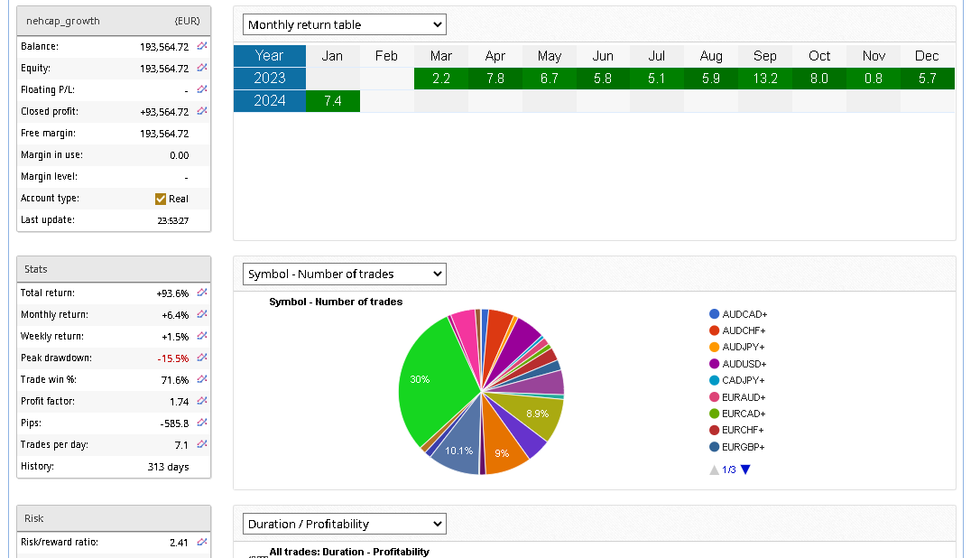
Task: Open the Profit factor chart icon
Action: tap(202, 401)
